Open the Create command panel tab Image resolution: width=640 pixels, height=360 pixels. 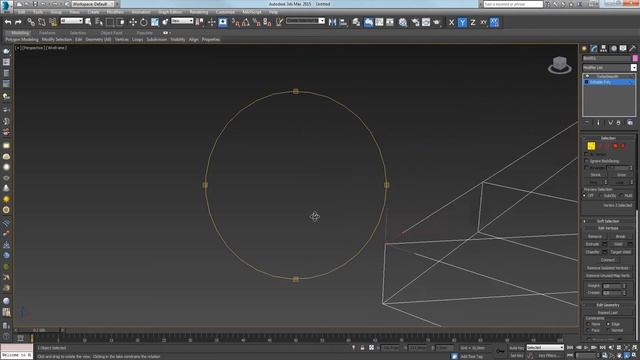584,48
